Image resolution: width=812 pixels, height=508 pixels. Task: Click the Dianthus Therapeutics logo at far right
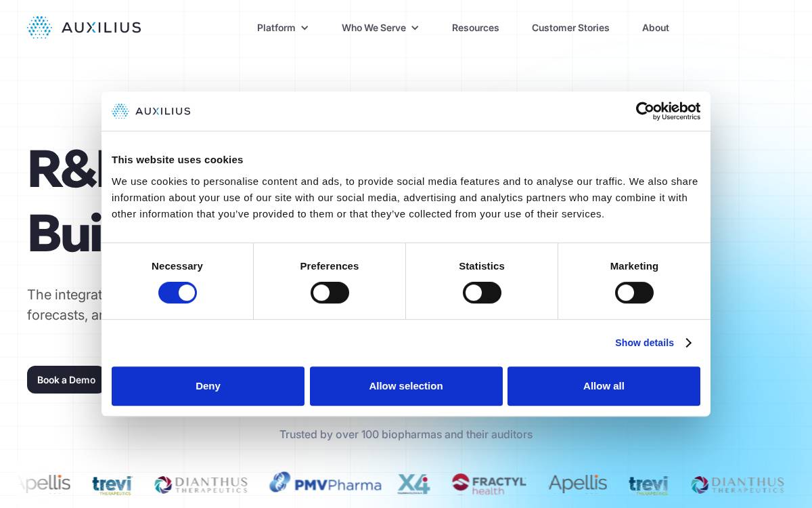pos(738,485)
